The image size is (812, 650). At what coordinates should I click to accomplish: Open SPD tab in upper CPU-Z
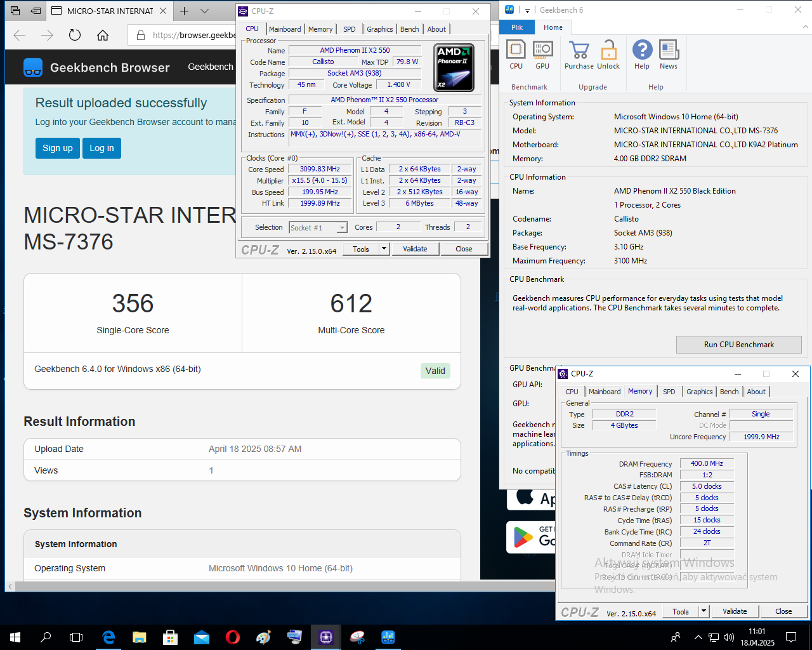coord(350,29)
